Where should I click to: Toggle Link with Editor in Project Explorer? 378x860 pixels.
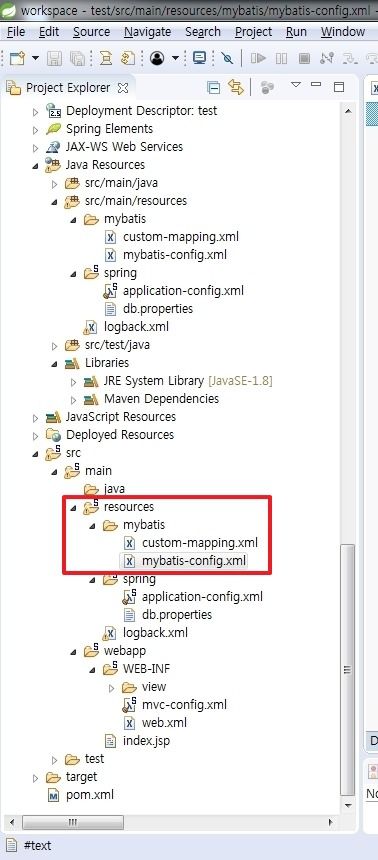[x=236, y=87]
